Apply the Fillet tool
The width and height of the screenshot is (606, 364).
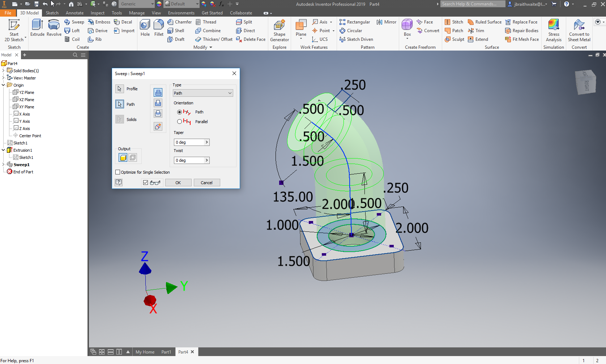pyautogui.click(x=159, y=28)
